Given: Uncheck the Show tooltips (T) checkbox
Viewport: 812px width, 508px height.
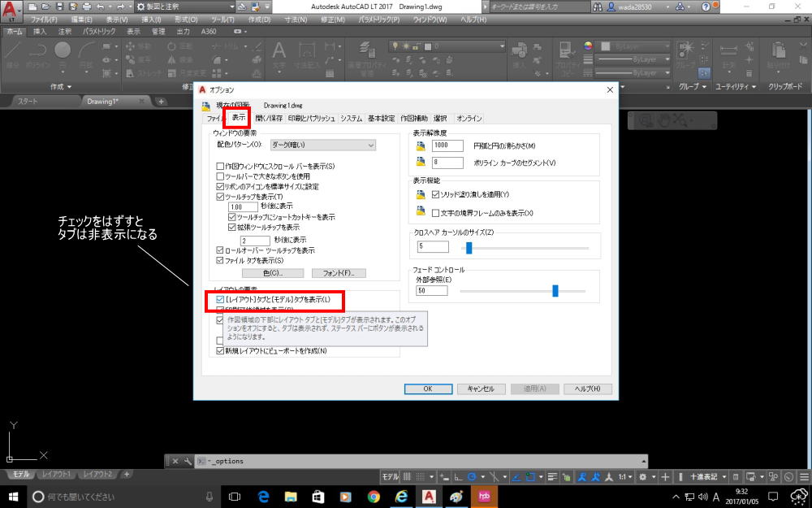Looking at the screenshot, I should pyautogui.click(x=220, y=197).
